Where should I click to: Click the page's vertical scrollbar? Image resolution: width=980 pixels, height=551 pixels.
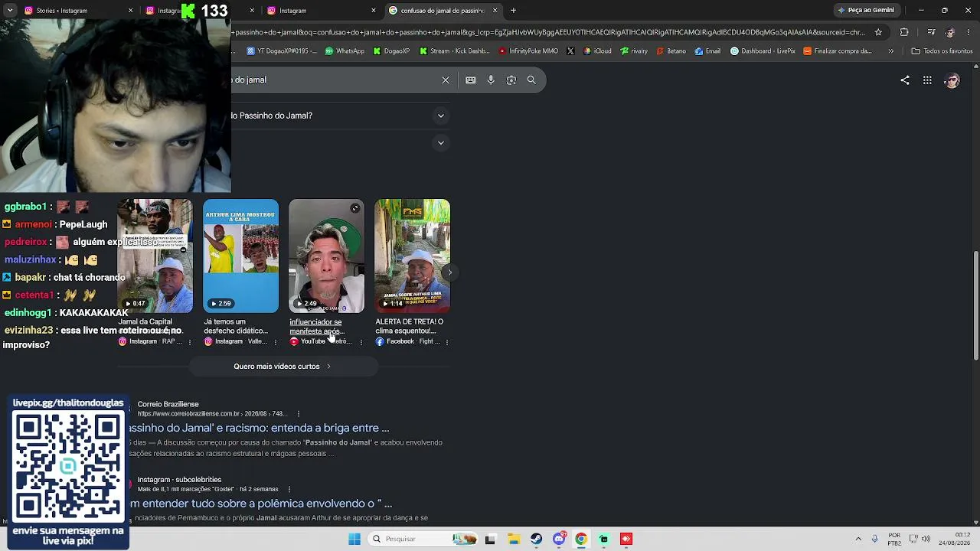[x=975, y=305]
